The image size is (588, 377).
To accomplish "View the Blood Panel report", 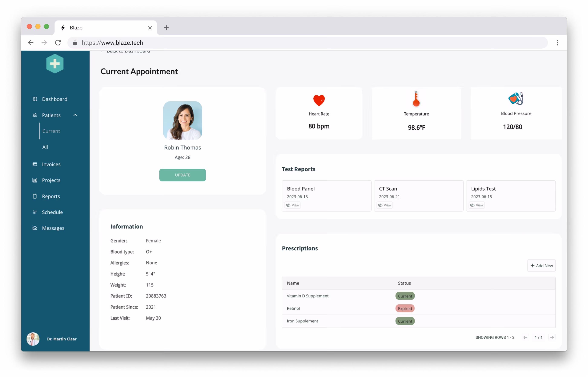I will click(293, 205).
